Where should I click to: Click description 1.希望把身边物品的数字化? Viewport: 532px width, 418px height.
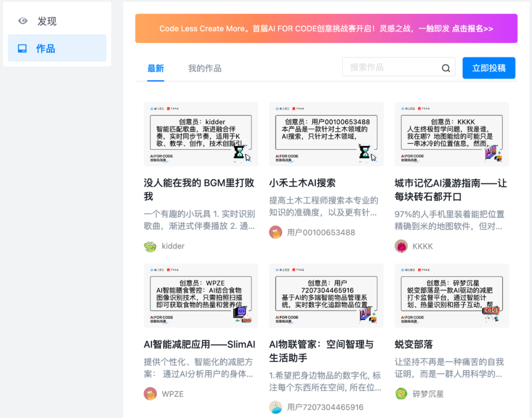(325, 382)
